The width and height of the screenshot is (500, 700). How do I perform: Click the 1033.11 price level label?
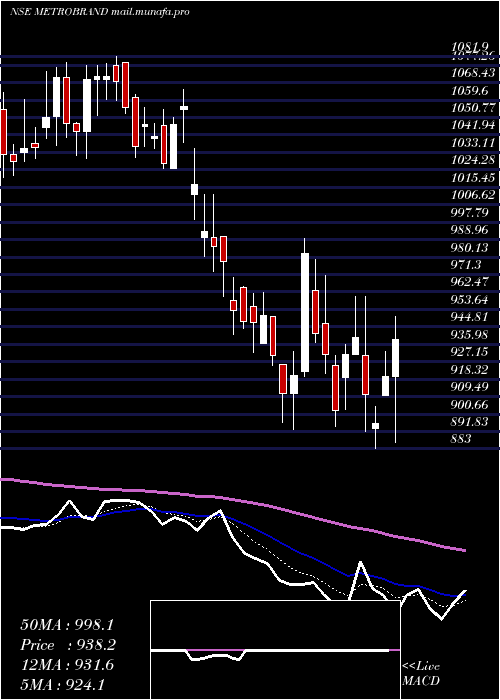pyautogui.click(x=473, y=142)
